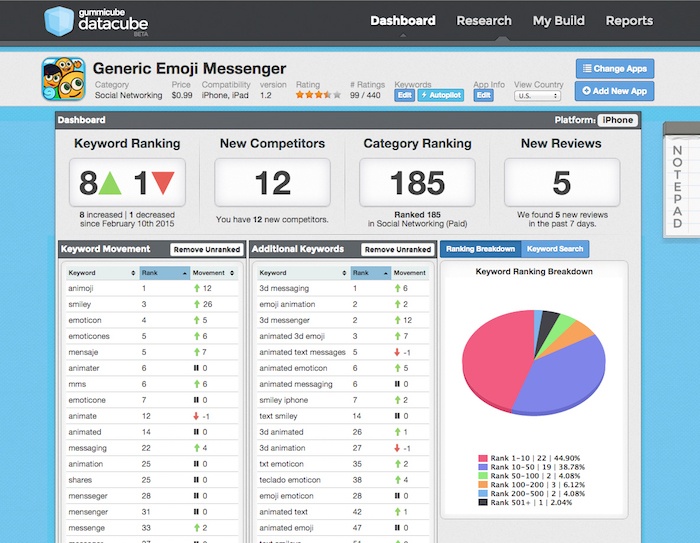This screenshot has height=543, width=700.
Task: Click the green up arrow for smiley
Action: point(197,304)
